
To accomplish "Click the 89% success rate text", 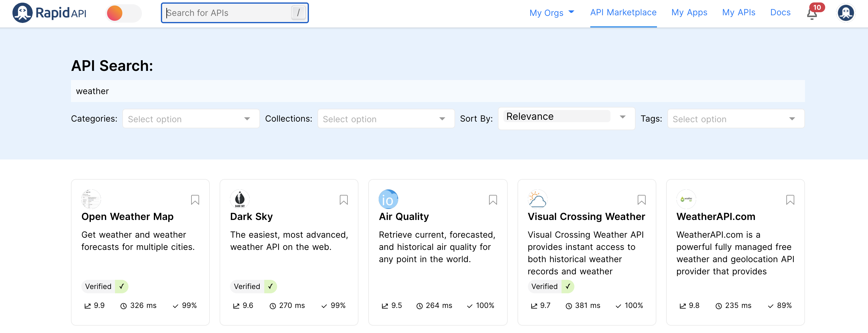I will (x=784, y=306).
